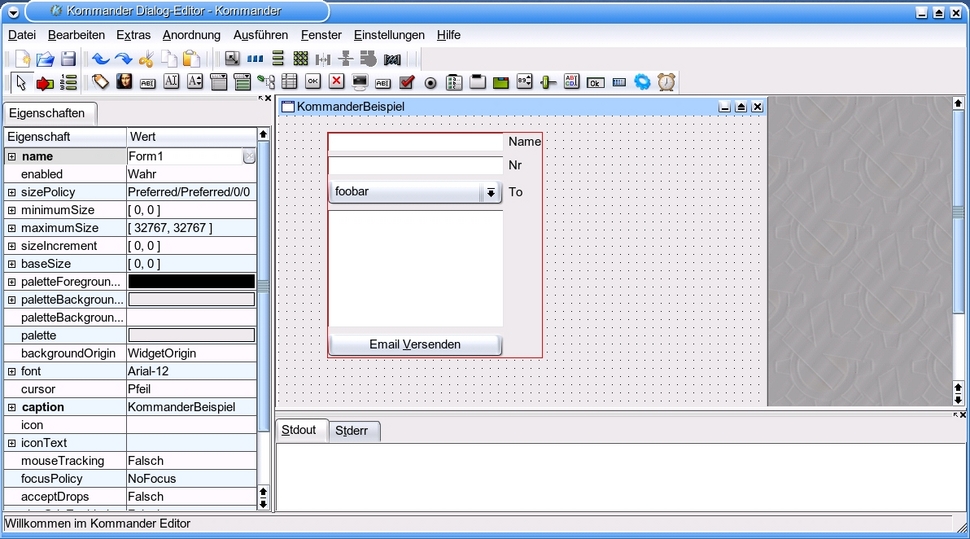The height and width of the screenshot is (539, 970).
Task: Click the Undo arrow icon
Action: pos(101,59)
